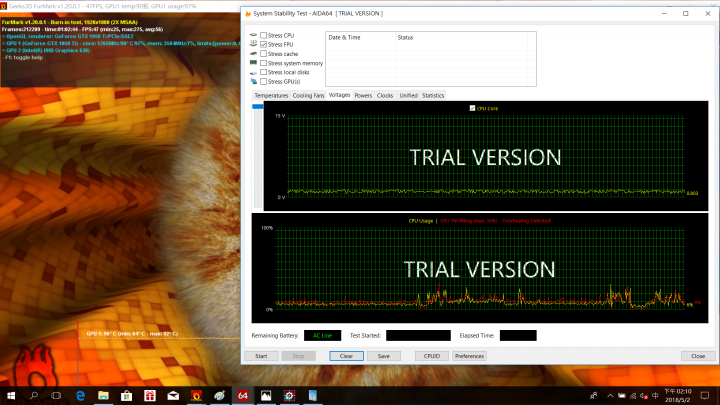The width and height of the screenshot is (720, 405).
Task: Click the Start button in AIDA64
Action: [x=261, y=356]
